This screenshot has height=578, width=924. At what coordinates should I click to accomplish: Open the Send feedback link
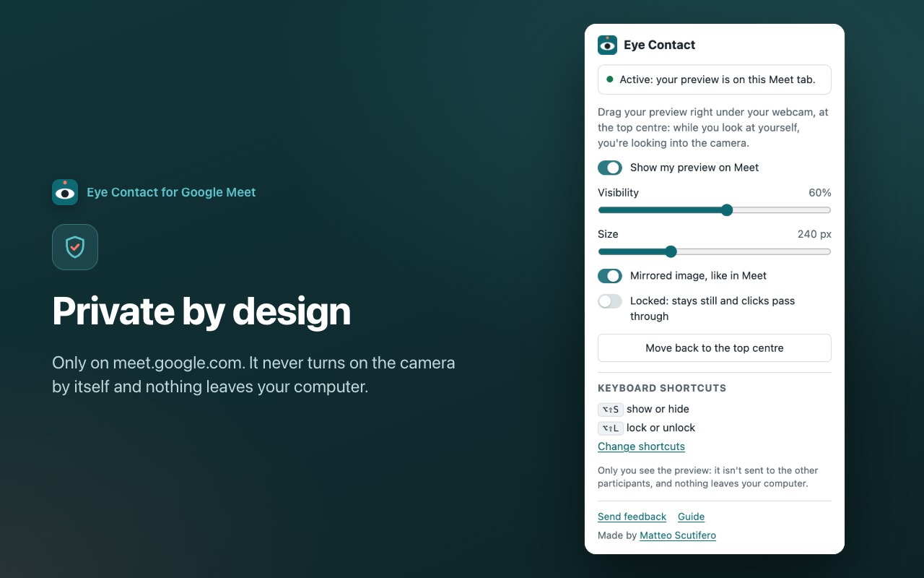(x=632, y=517)
